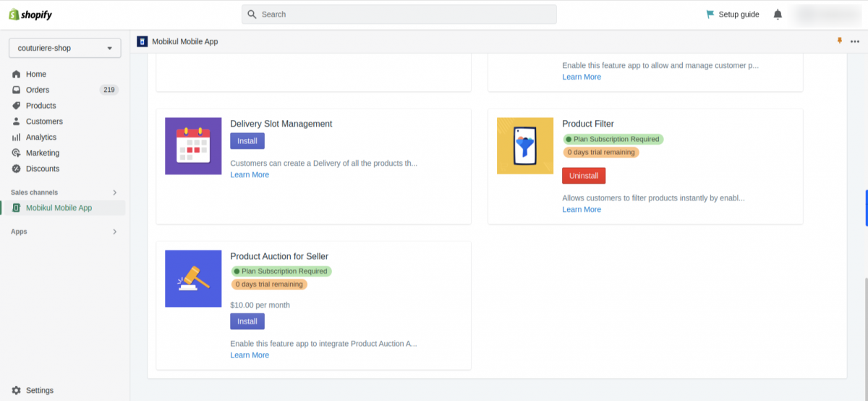This screenshot has height=401, width=868.
Task: Click the Setup guide flag icon
Action: (710, 14)
